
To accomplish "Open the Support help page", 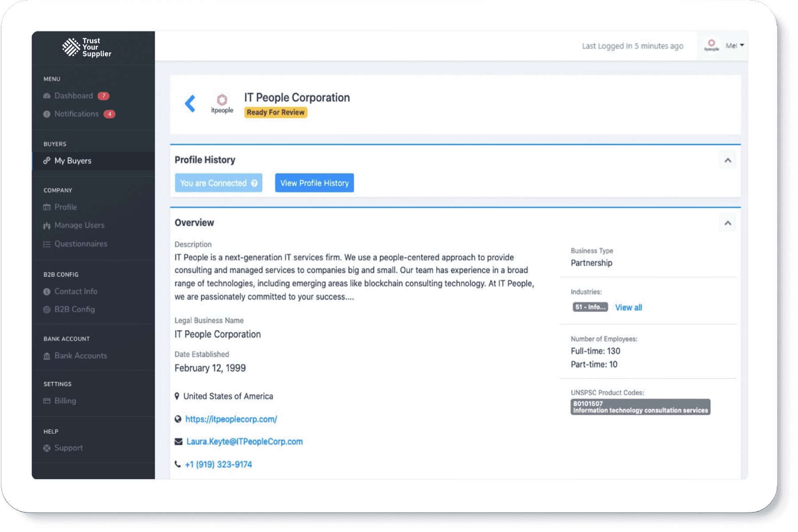I will click(69, 448).
